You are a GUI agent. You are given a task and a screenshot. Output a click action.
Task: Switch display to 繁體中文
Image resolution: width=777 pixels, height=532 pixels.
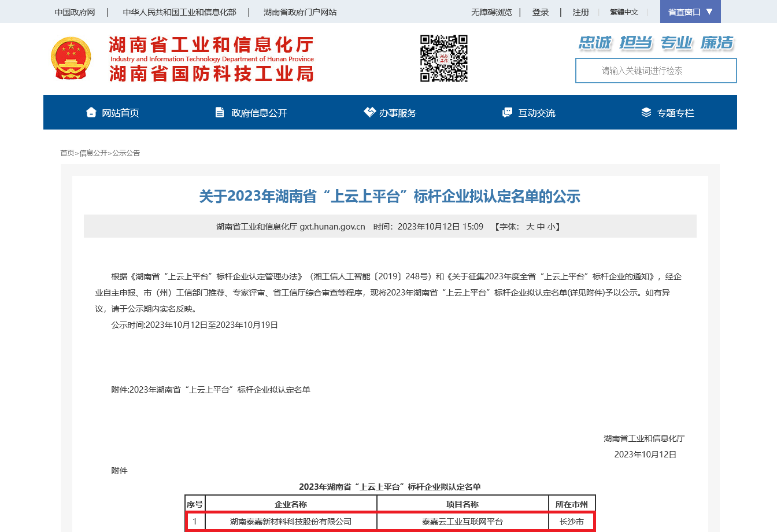[x=624, y=12]
